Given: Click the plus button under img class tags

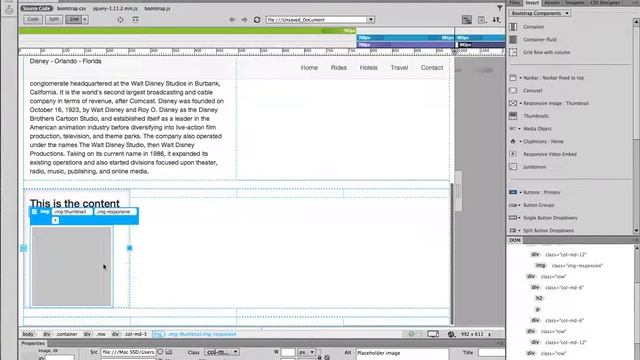Looking at the screenshot, I should [x=55, y=220].
